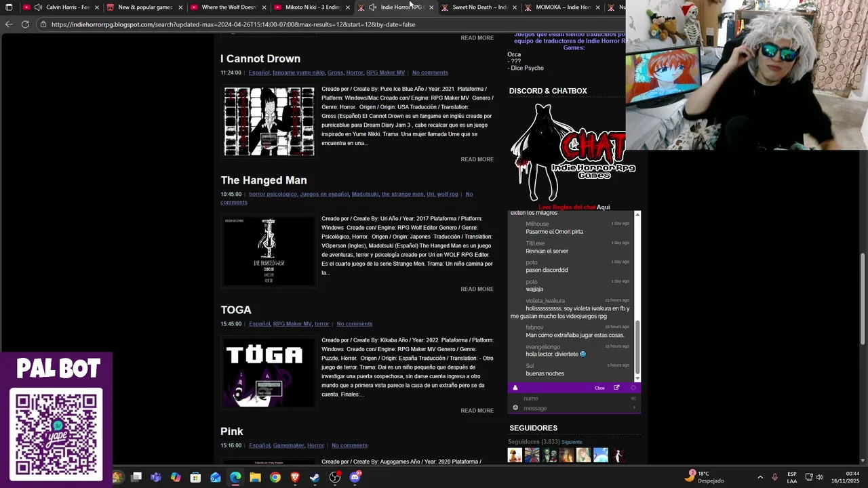Open The Hanged Man thumbnail image
Screen dimensions: 868x488
pos(269,251)
